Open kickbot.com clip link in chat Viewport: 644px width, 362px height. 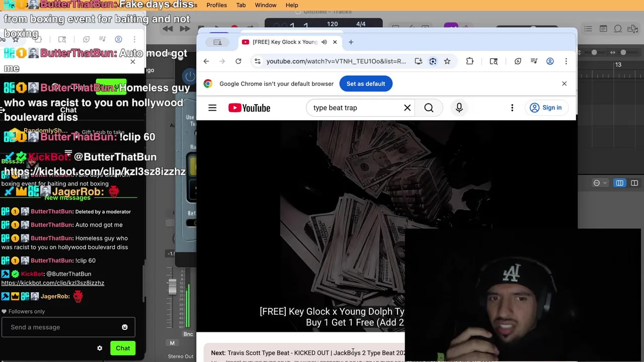53,283
